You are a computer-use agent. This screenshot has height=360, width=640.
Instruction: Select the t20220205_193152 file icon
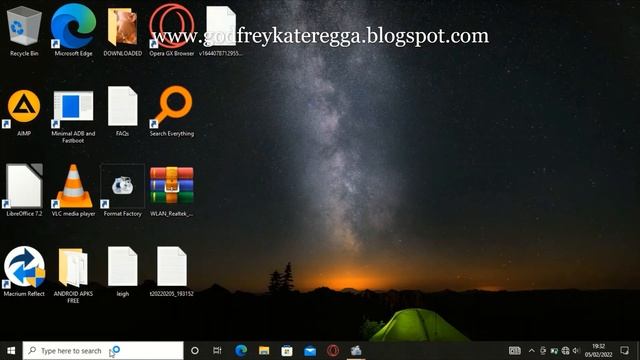click(171, 271)
